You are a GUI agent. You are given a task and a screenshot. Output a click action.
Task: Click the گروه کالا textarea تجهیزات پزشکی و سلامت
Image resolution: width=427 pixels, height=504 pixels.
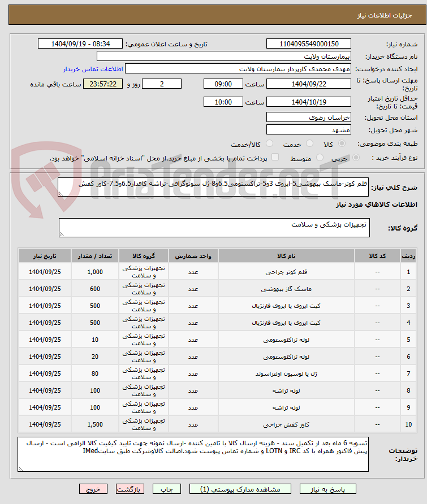(x=214, y=228)
